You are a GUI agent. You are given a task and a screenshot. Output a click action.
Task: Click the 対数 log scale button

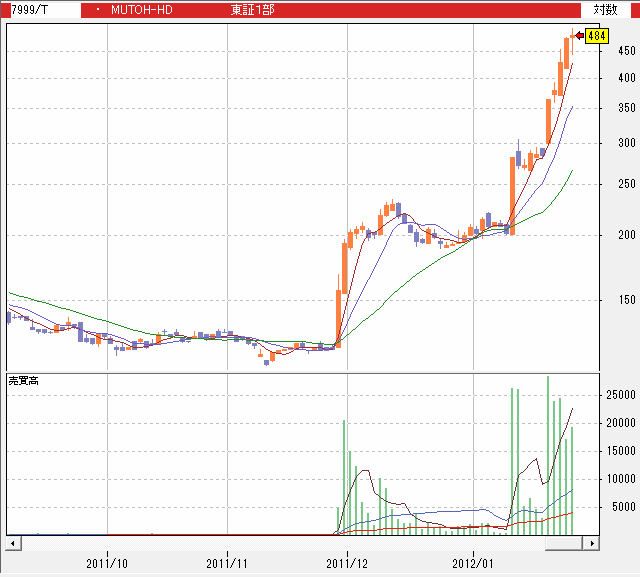605,9
